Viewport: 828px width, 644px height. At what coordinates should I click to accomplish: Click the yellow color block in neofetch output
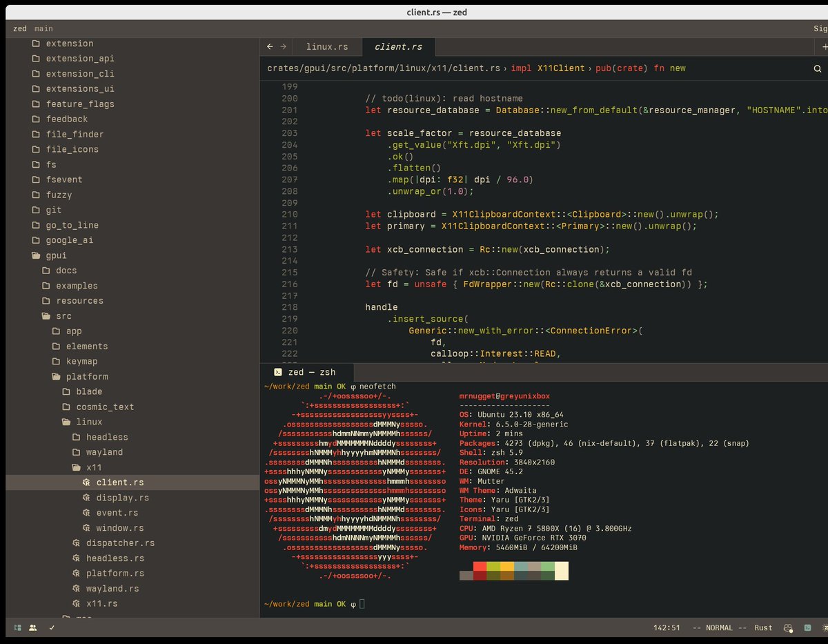(x=507, y=566)
